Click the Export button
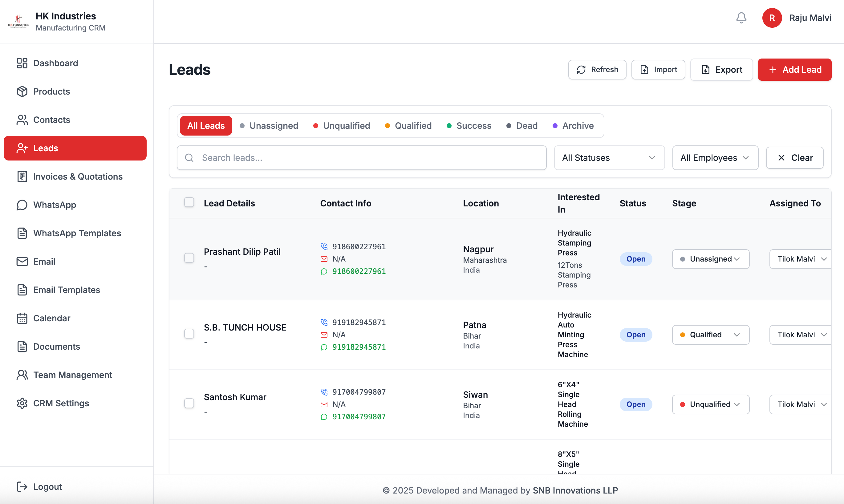 point(721,70)
